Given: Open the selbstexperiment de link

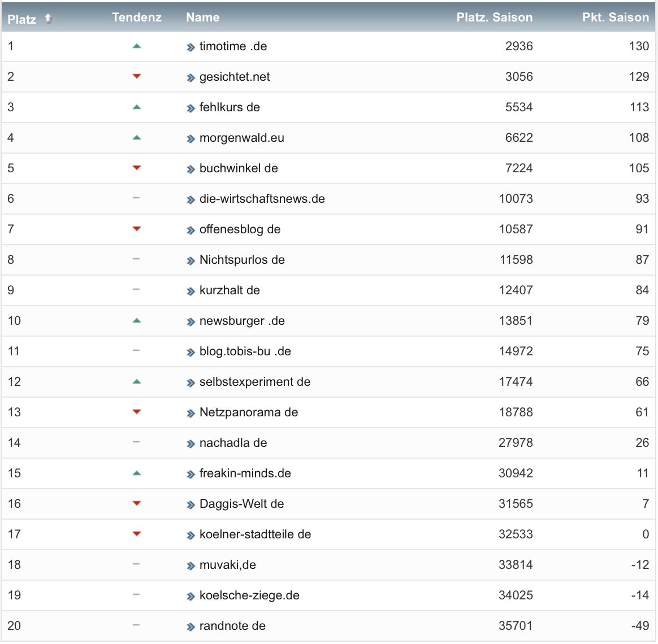Looking at the screenshot, I should click(x=255, y=382).
